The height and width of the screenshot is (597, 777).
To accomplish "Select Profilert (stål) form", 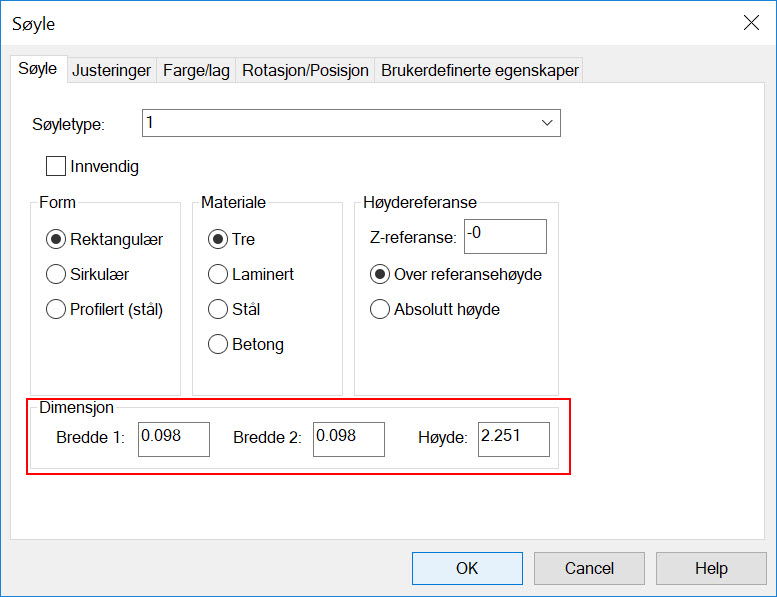I will click(x=57, y=309).
